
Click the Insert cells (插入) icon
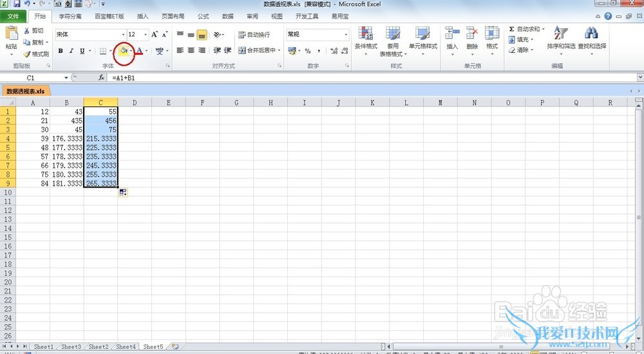[452, 34]
